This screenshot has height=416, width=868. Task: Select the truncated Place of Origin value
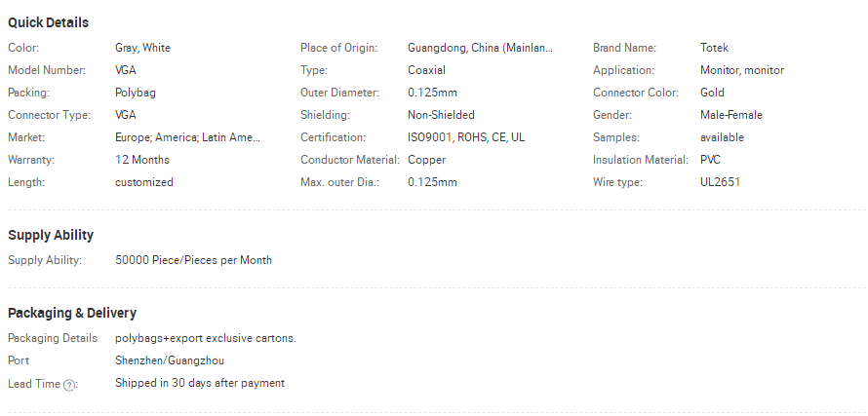(x=480, y=48)
